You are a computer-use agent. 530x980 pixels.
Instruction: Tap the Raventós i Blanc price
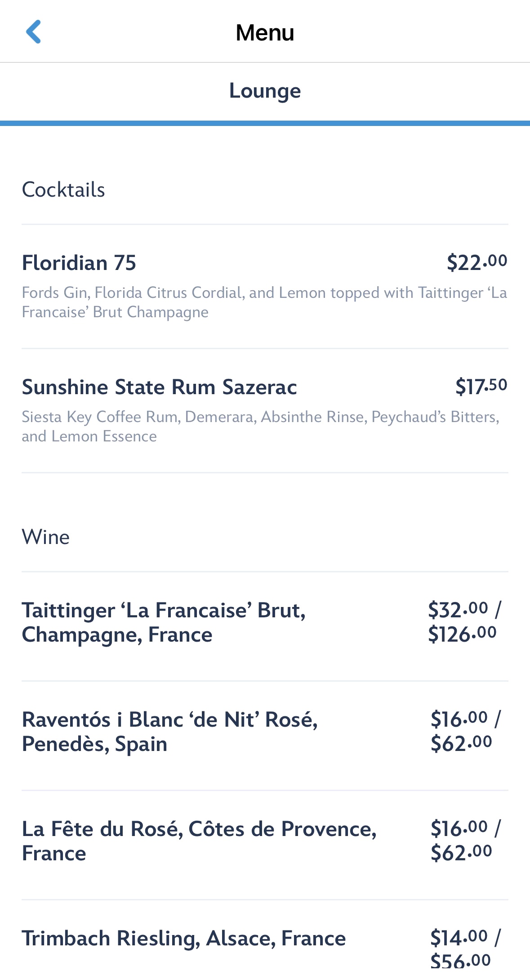[x=465, y=731]
